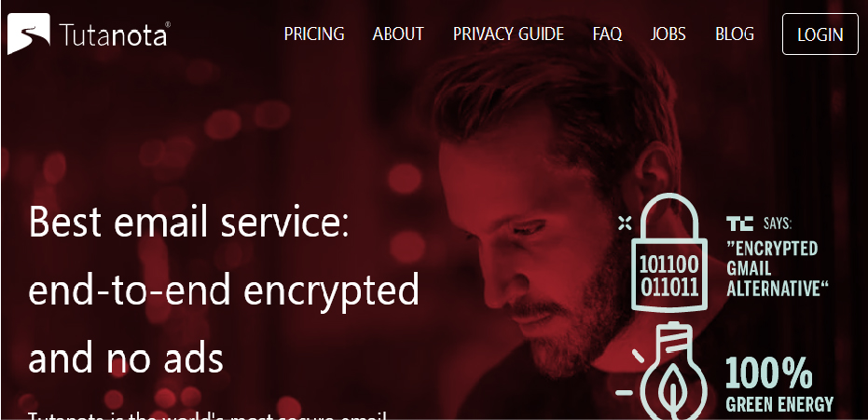This screenshot has height=420, width=868.
Task: Click the leaf inside the lightbulb
Action: click(673, 390)
